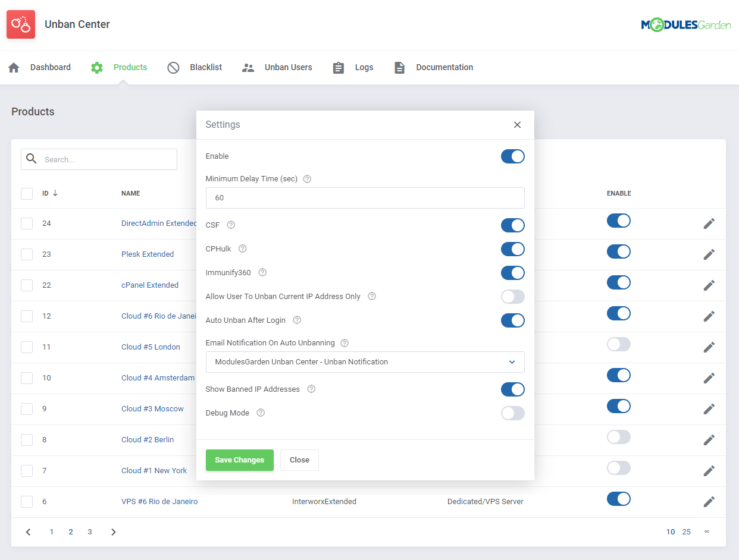739x560 pixels.
Task: Click the Logs clipboard icon
Action: pos(339,68)
